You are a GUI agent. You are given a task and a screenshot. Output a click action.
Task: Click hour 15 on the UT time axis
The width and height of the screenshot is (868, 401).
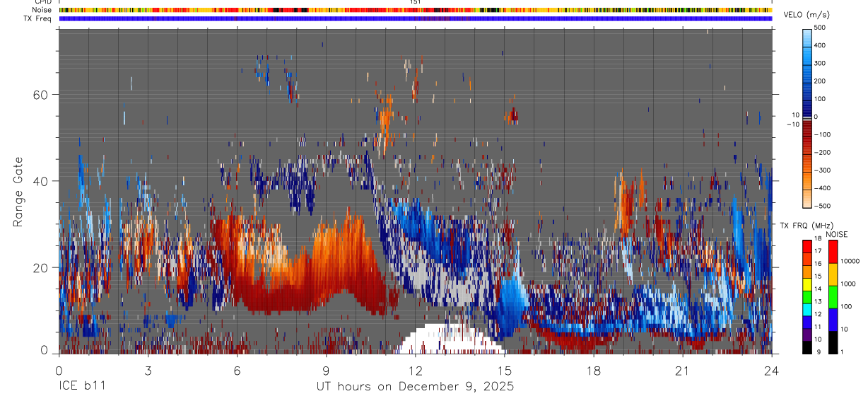pos(504,371)
